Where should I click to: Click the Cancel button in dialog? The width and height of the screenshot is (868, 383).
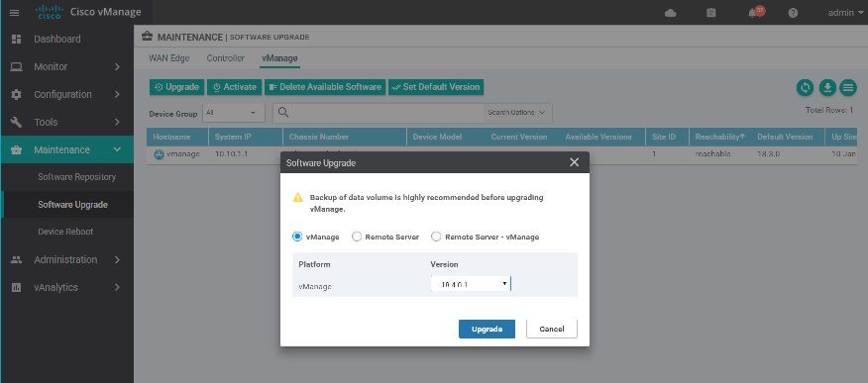click(551, 329)
